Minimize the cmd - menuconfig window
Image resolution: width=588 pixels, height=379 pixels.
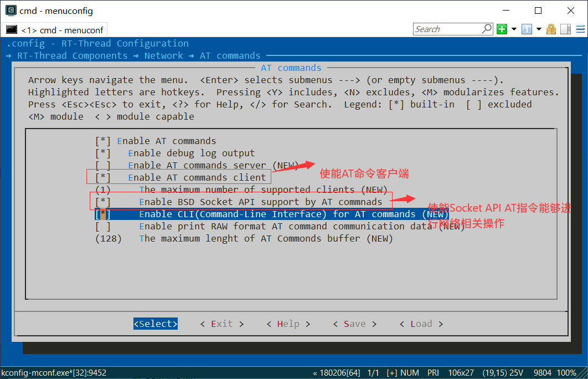point(506,11)
